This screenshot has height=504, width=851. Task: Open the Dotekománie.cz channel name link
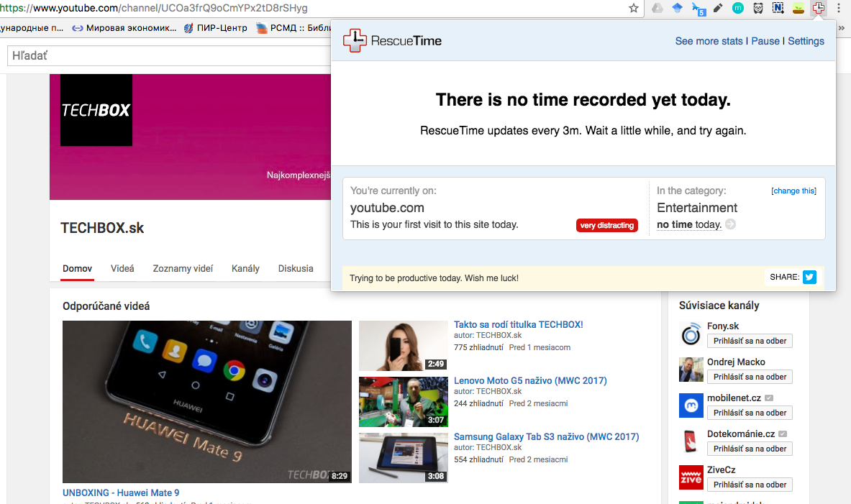pos(741,434)
